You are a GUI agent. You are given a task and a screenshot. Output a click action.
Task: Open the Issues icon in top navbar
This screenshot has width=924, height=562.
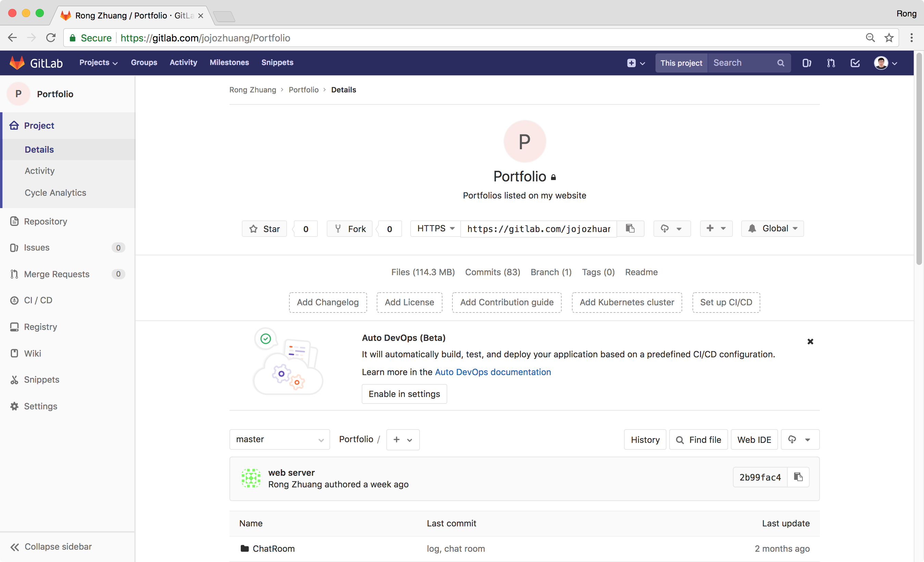tap(807, 63)
